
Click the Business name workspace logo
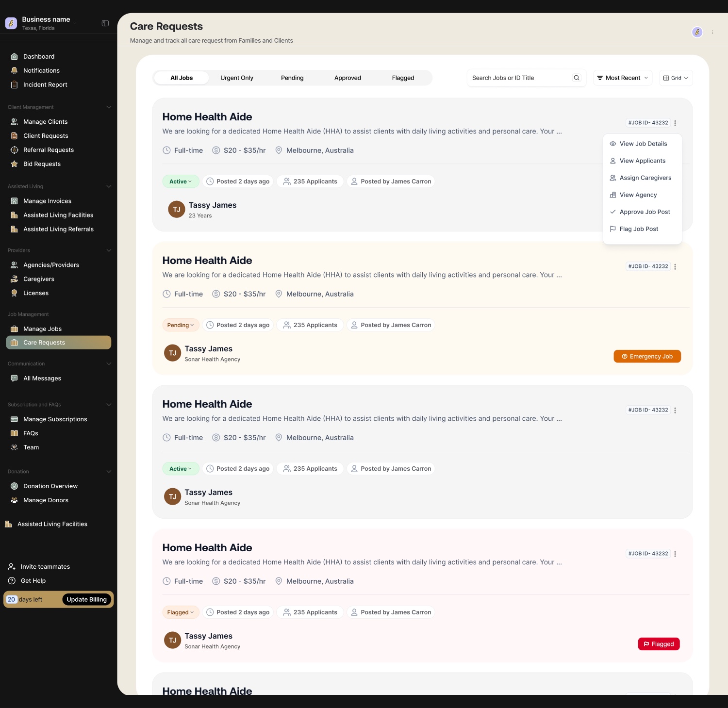coord(11,23)
